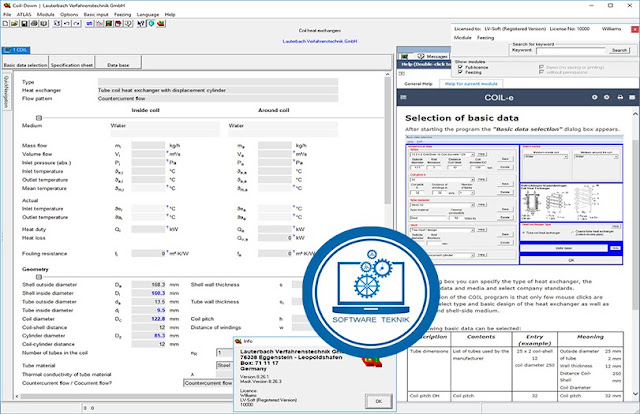Screen dimensions: 640x414
Task: Open the Lauterbach Verfahrenstechnik GmbH link
Action: coord(320,41)
